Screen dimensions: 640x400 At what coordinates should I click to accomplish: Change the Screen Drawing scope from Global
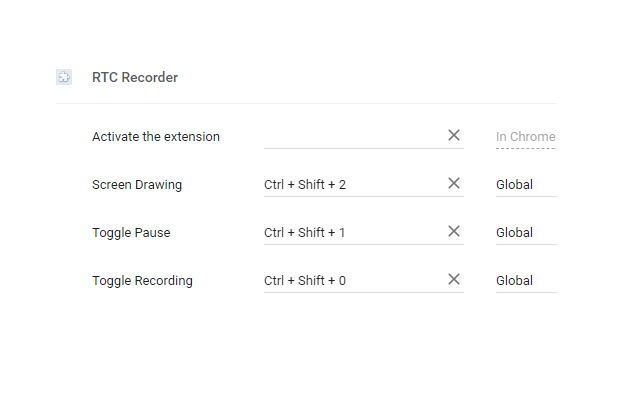tap(526, 185)
